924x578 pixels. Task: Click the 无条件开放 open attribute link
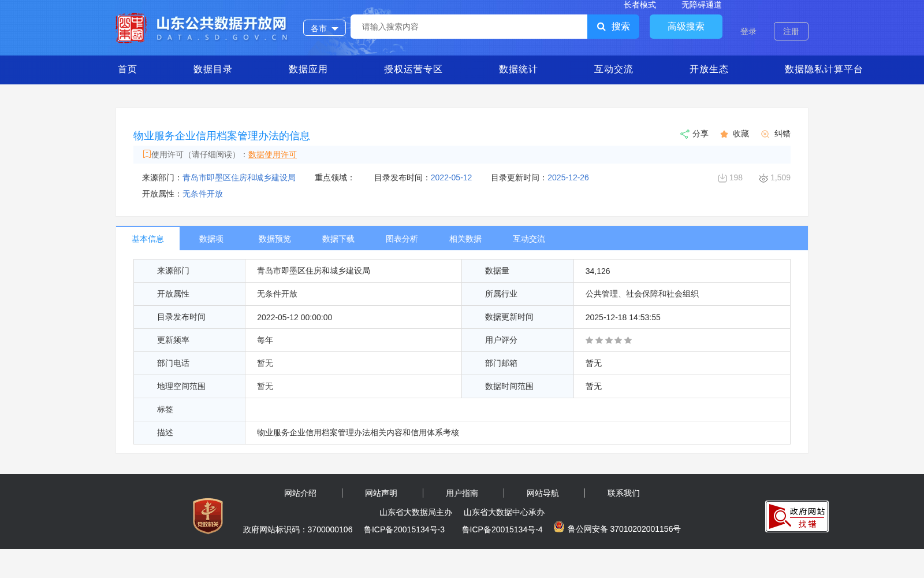pos(203,194)
